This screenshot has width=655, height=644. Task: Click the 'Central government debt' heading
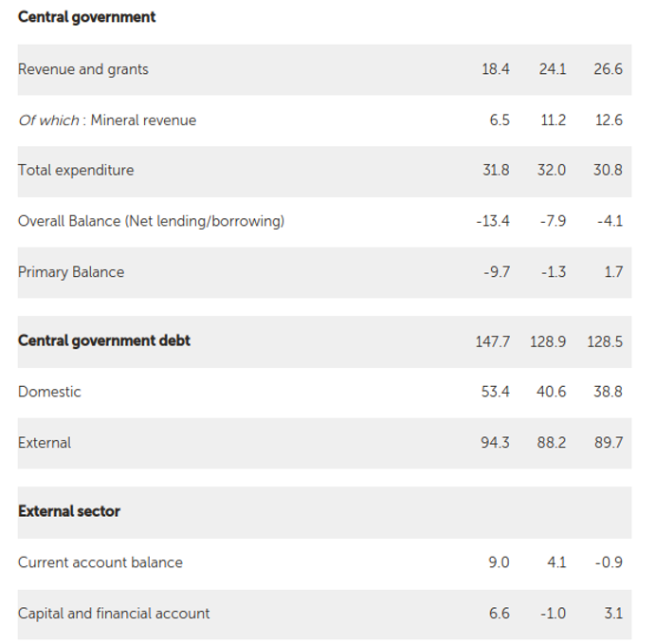(x=104, y=340)
